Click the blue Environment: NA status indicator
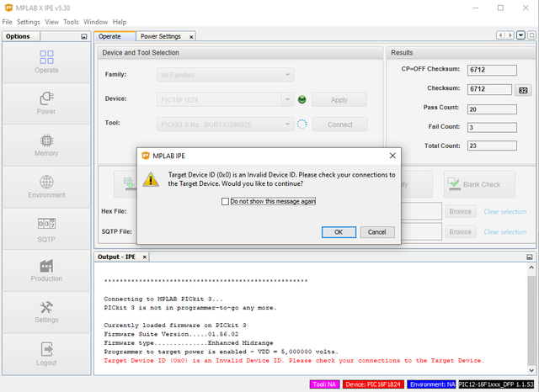The height and width of the screenshot is (392, 539). coord(432,384)
